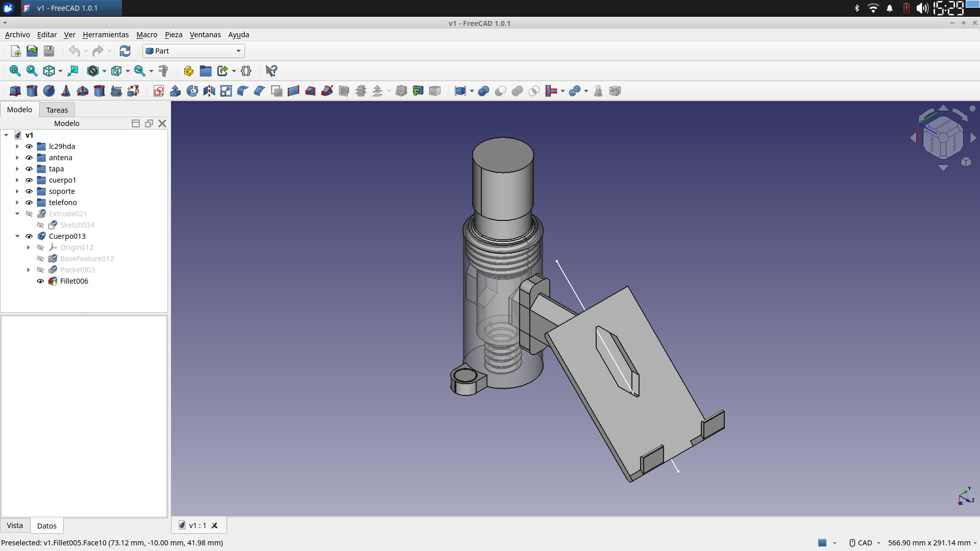Open CAD navigation style selector
Image resolution: width=980 pixels, height=551 pixels.
click(x=865, y=543)
